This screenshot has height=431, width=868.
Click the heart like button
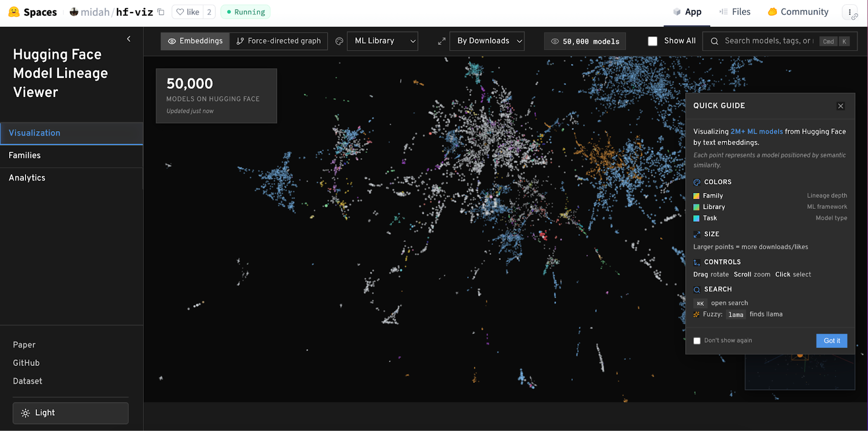[188, 12]
